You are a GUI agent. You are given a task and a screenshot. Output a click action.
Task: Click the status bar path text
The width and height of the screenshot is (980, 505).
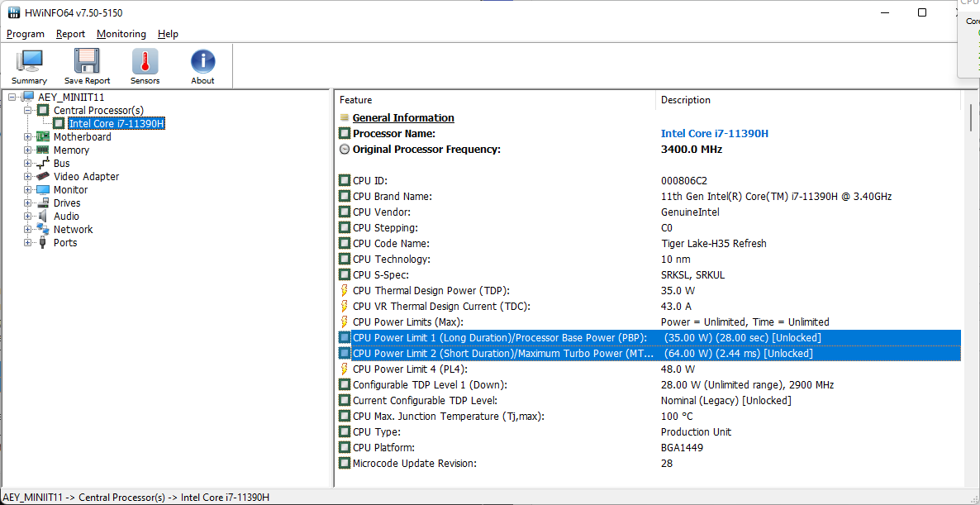tap(136, 498)
